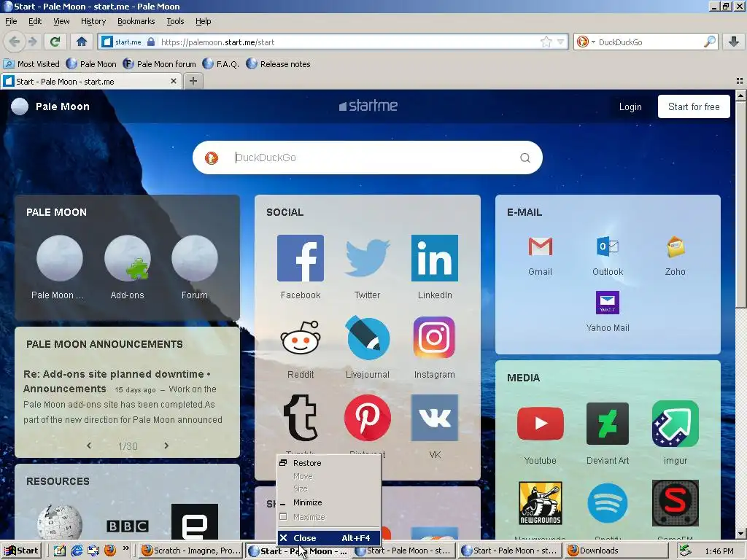Go back with the Back arrow button

15,42
